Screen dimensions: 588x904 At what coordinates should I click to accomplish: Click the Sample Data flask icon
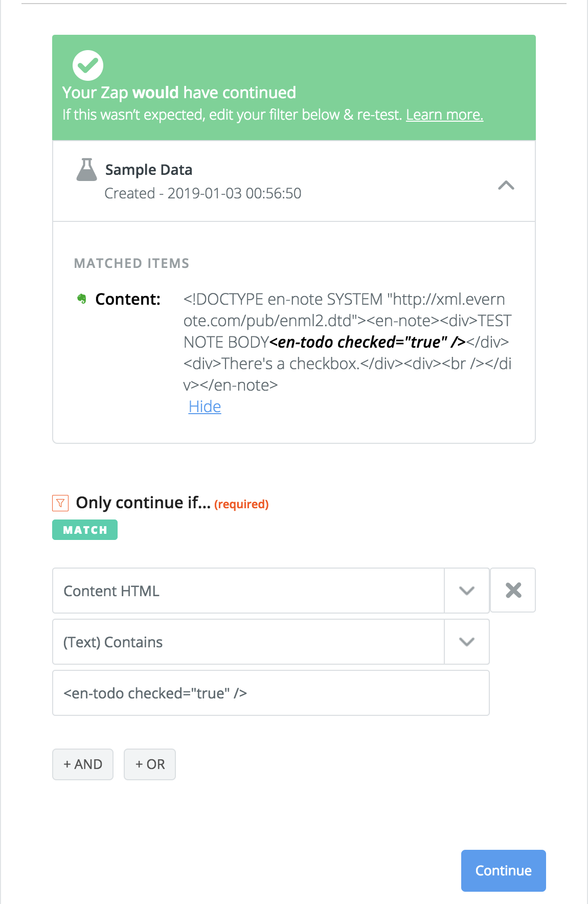[x=87, y=170]
